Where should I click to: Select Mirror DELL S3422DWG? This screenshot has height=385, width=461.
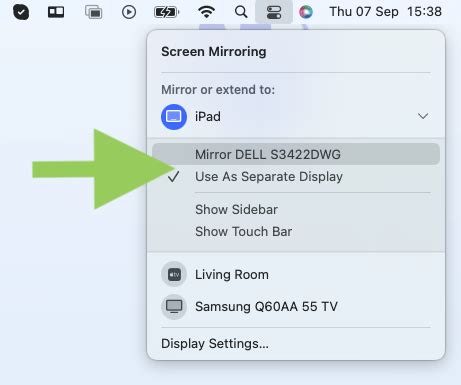click(x=296, y=154)
